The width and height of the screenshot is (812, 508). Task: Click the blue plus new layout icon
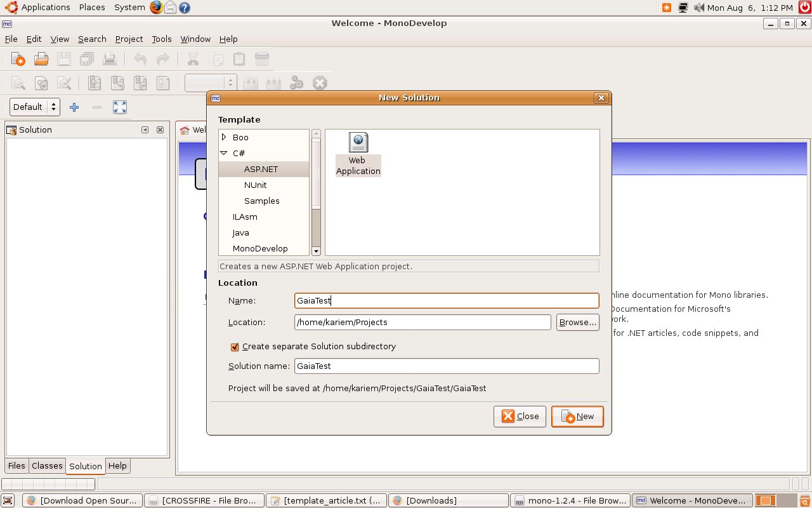pos(74,107)
